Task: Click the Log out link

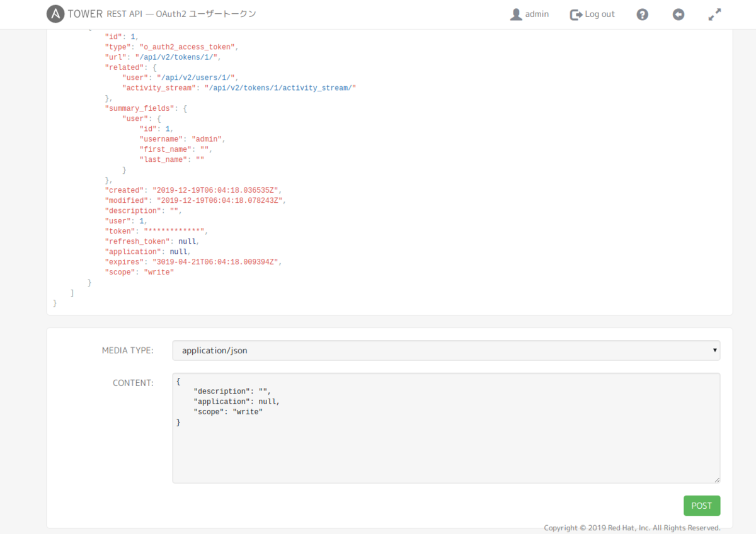Action: pyautogui.click(x=592, y=14)
